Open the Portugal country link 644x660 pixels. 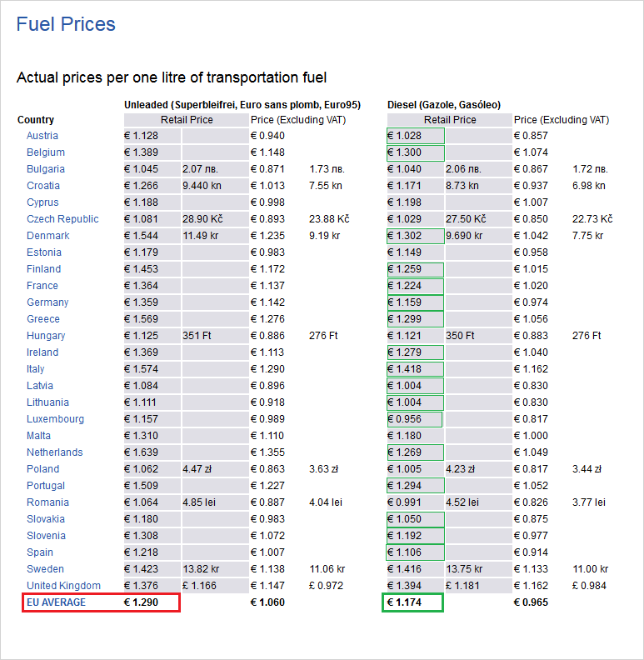pyautogui.click(x=46, y=486)
